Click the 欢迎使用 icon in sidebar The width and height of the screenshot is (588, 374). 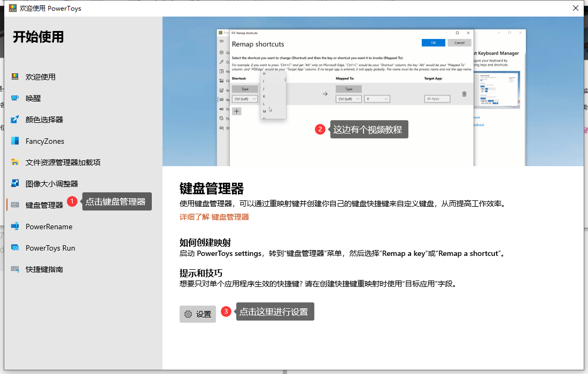tap(15, 77)
